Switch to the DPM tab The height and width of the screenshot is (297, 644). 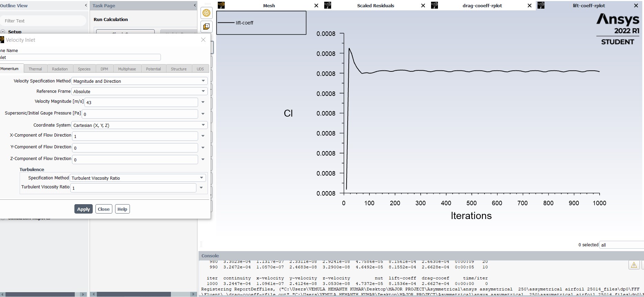[104, 69]
